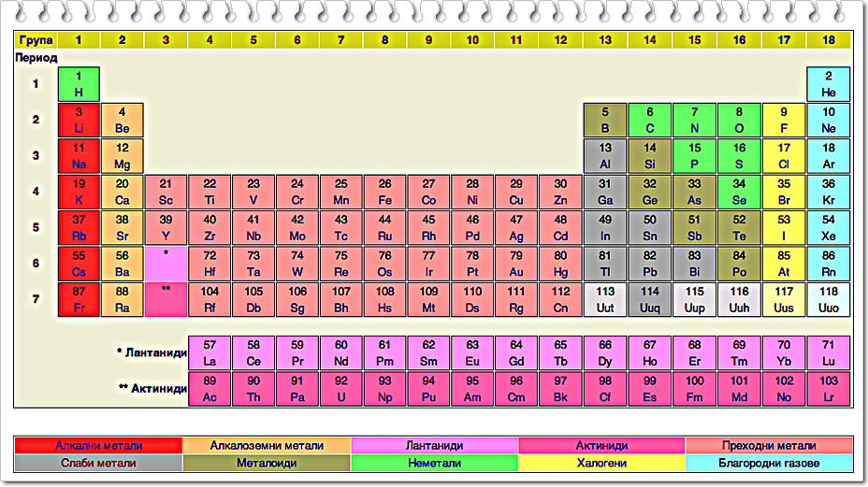Select the Silver (Ag) element

pos(516,228)
